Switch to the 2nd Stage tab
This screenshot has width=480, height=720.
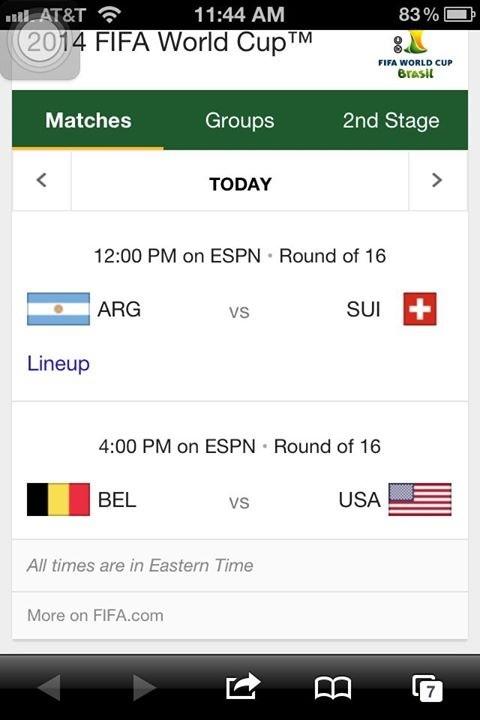[x=391, y=120]
